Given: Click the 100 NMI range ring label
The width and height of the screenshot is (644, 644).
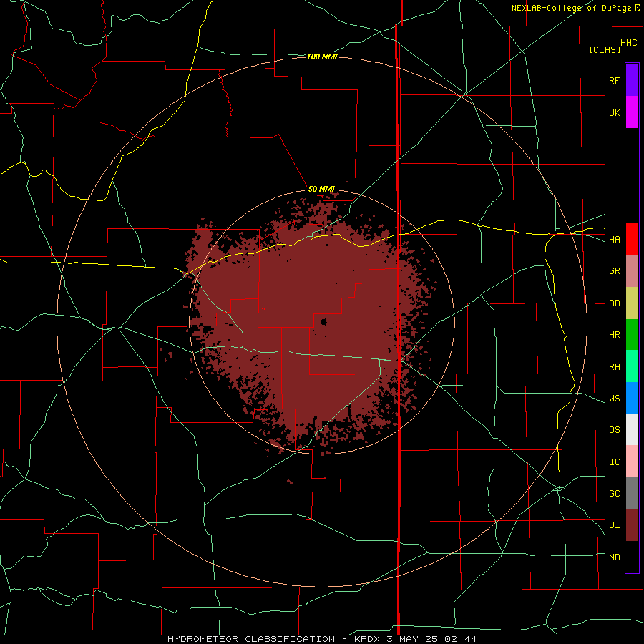Looking at the screenshot, I should [322, 57].
